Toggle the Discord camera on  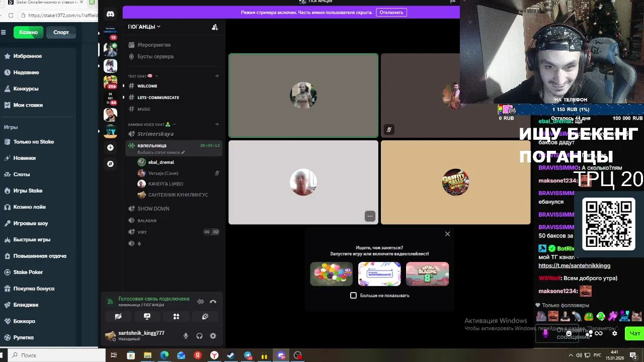click(x=118, y=316)
